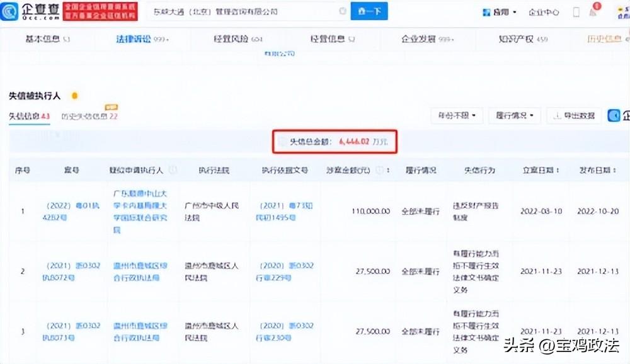Click the 导出数据 export button

coord(574,116)
